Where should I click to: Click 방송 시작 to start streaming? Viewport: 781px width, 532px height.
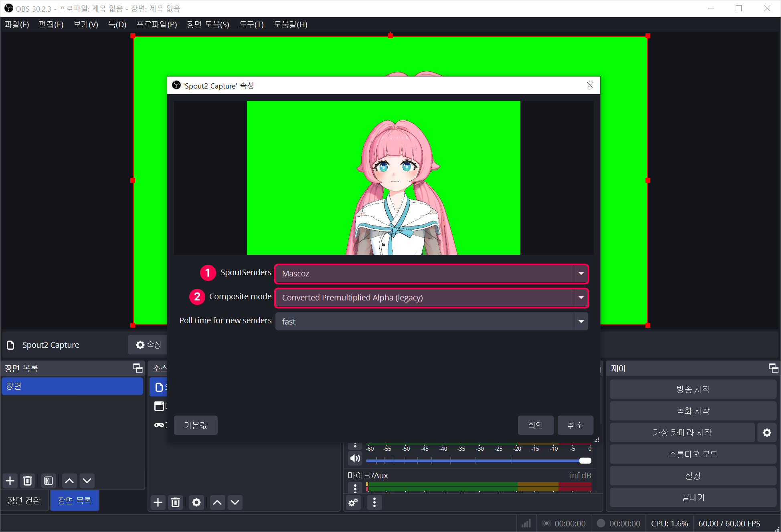(x=693, y=389)
